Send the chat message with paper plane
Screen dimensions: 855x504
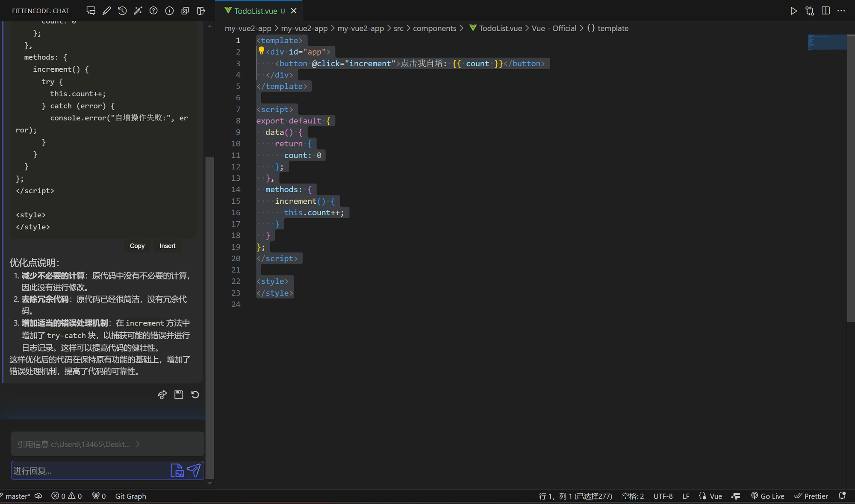(x=194, y=470)
